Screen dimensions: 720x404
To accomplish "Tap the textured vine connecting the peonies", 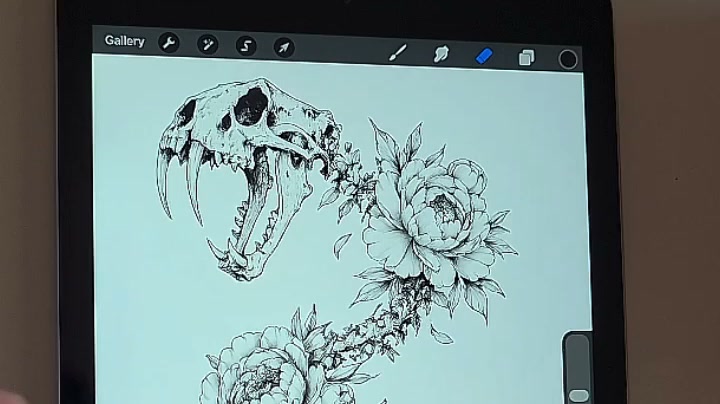I will (x=381, y=328).
